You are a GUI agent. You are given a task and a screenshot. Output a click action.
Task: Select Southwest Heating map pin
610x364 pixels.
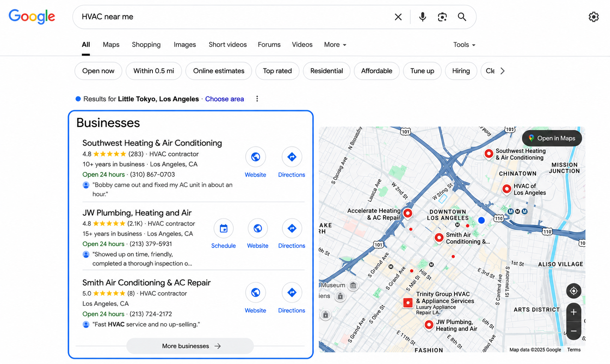(x=489, y=154)
